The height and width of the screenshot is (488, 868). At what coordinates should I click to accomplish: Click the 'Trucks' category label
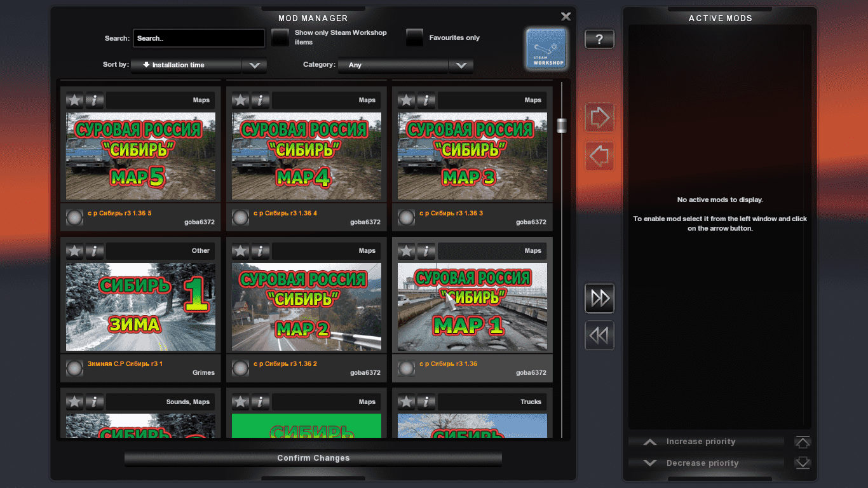point(531,402)
